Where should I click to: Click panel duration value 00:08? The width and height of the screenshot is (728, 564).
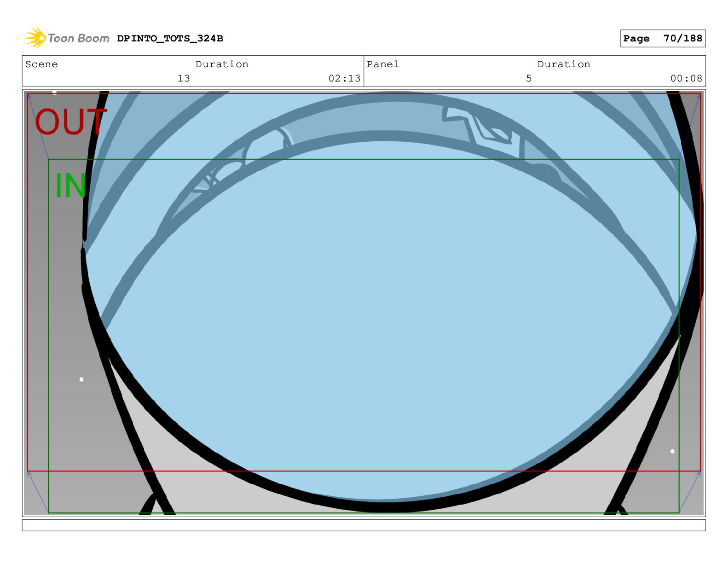coord(686,78)
